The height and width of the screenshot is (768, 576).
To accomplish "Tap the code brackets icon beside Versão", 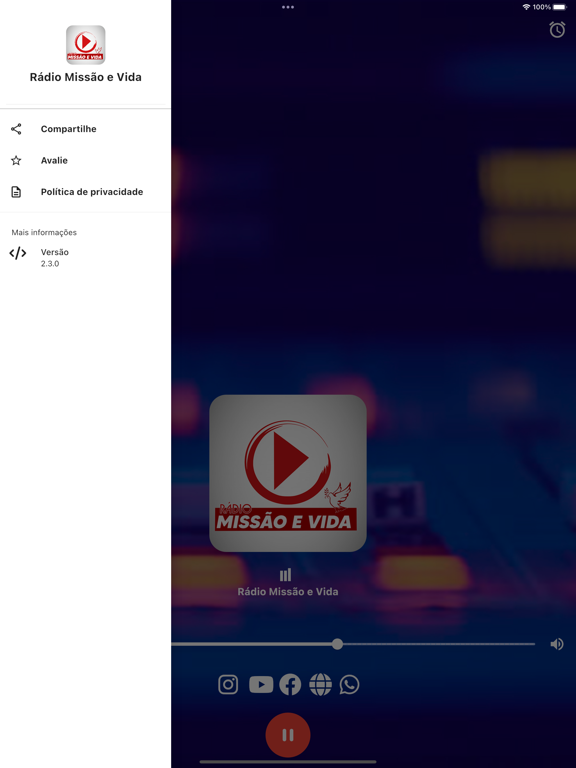I will pyautogui.click(x=18, y=253).
